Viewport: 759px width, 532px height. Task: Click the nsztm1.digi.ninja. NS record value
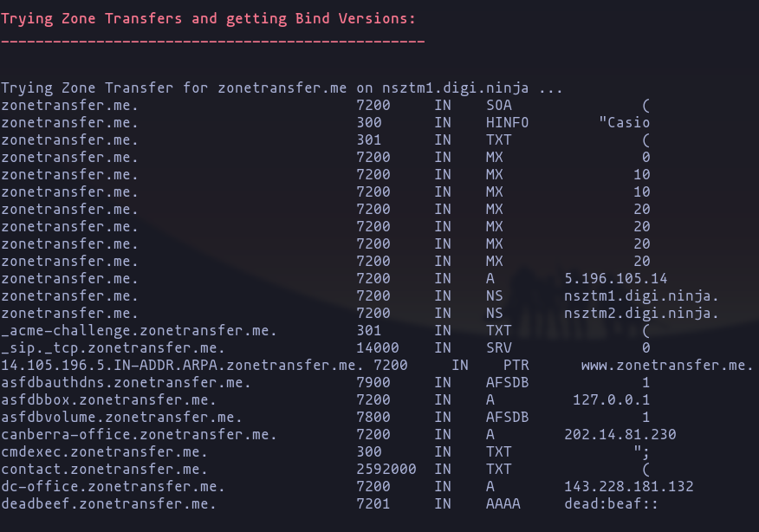click(641, 295)
